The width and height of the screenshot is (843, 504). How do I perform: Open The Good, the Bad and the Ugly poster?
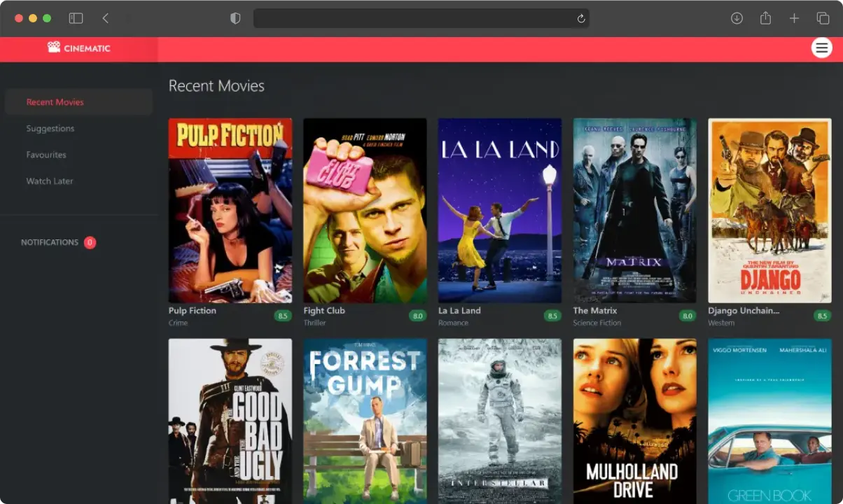[230, 421]
